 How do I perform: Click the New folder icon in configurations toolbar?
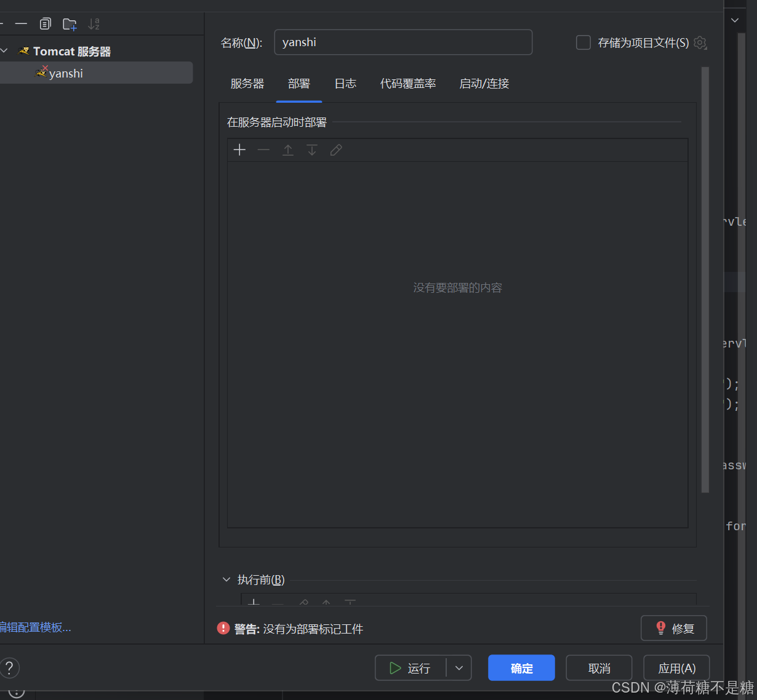(69, 23)
